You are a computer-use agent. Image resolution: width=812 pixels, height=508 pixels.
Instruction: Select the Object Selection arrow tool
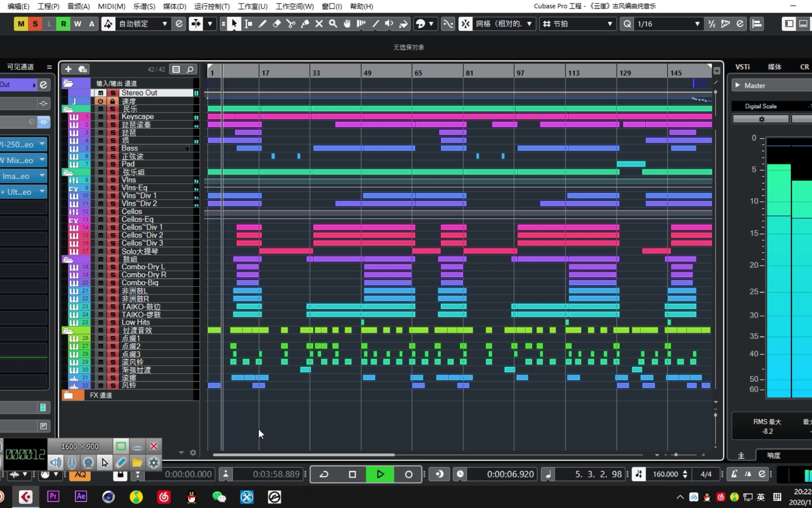(234, 24)
